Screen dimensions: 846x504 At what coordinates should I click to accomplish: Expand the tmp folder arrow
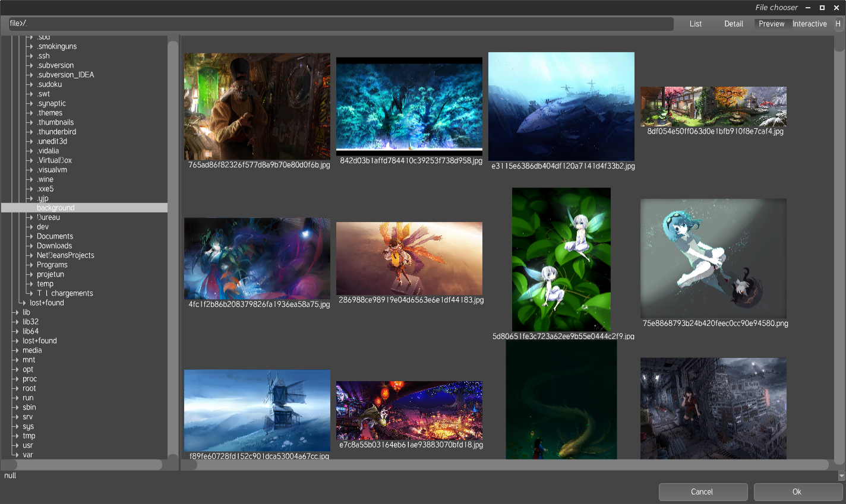[16, 436]
